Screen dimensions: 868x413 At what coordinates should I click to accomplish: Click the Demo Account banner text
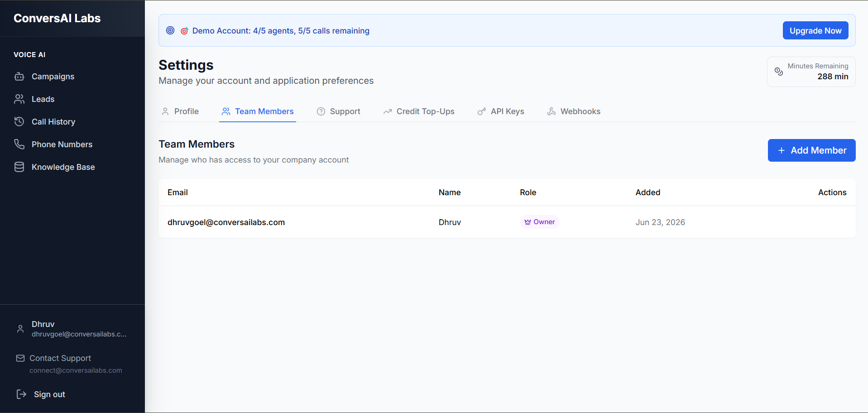coord(281,31)
